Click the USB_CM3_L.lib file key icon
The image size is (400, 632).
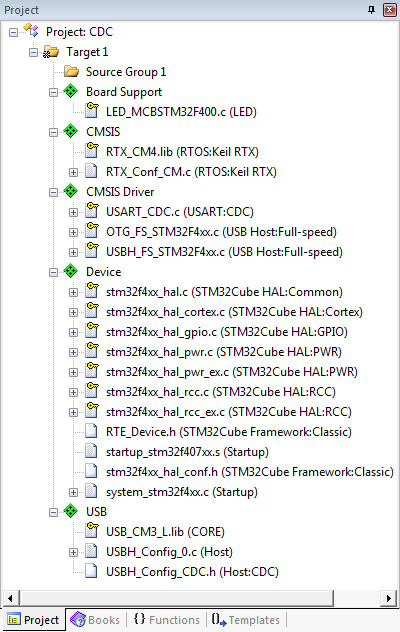coord(92,530)
